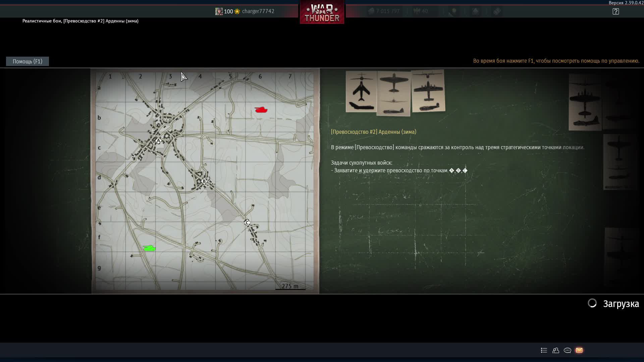Click the War Thunder logo

[322, 13]
